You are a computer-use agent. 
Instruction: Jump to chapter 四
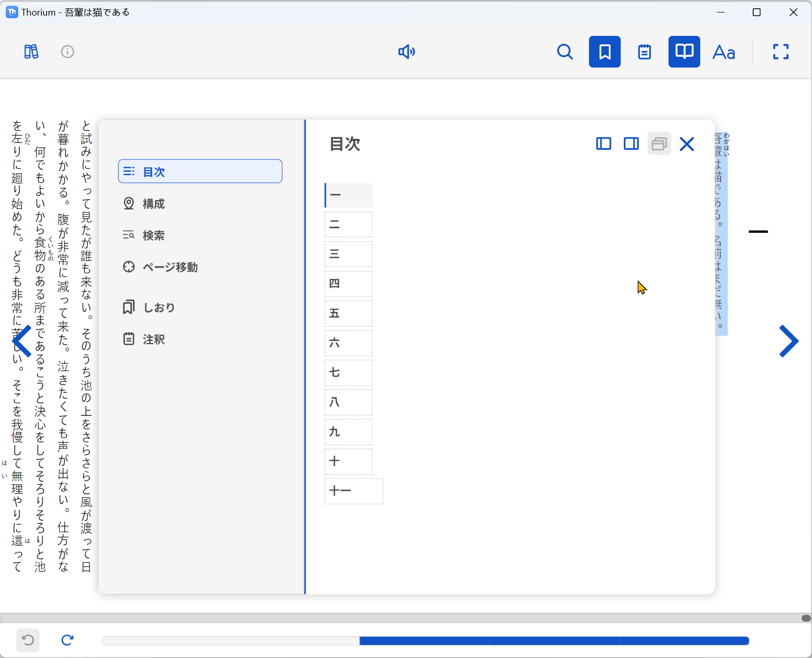349,284
